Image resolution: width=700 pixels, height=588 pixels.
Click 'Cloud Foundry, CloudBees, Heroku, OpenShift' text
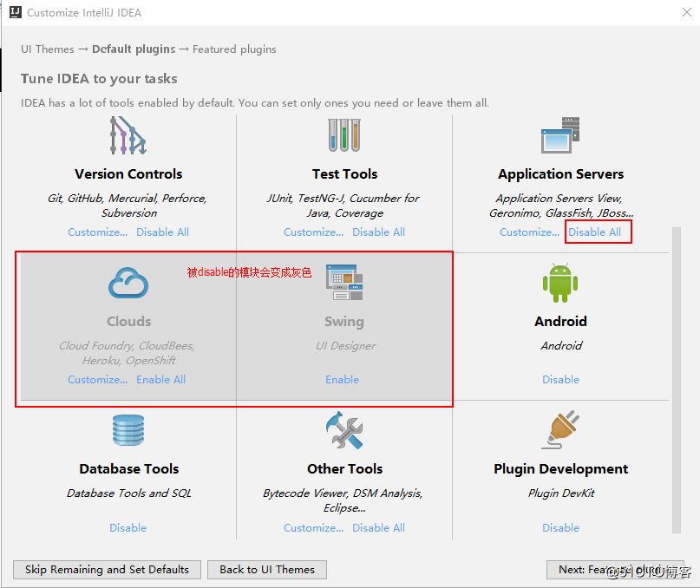coord(128,353)
